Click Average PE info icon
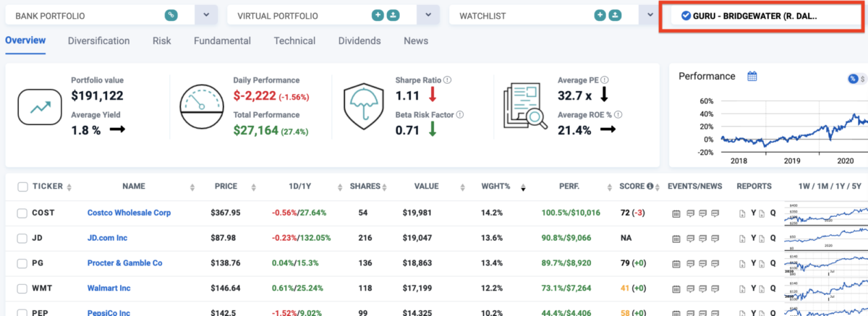Image resolution: width=868 pixels, height=316 pixels. [x=605, y=80]
